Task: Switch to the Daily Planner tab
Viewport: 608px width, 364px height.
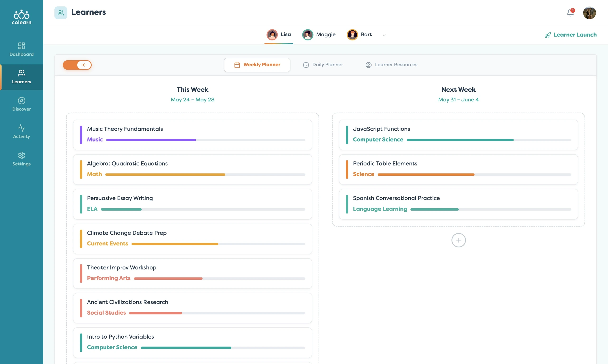Action: point(323,65)
